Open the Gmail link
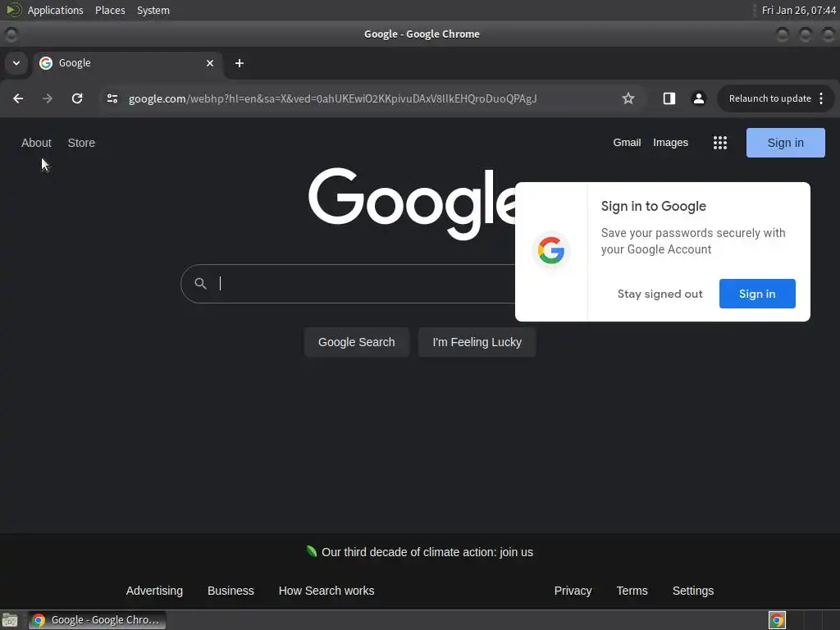The width and height of the screenshot is (840, 630). 627,143
